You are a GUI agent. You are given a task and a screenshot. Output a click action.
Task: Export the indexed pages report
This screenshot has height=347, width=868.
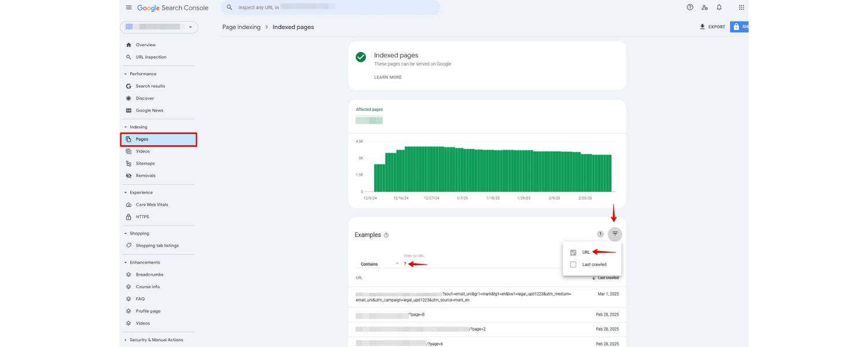click(x=712, y=27)
